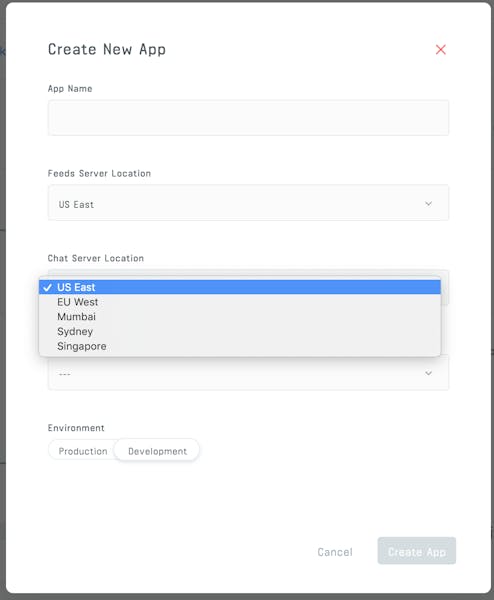Cancel creating the new app
The image size is (494, 600).
coord(335,552)
